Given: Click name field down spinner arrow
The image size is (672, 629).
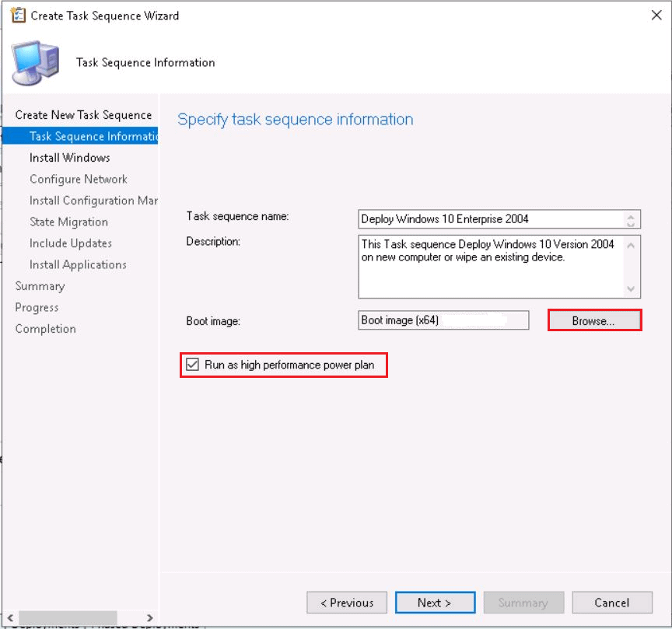Looking at the screenshot, I should click(631, 223).
